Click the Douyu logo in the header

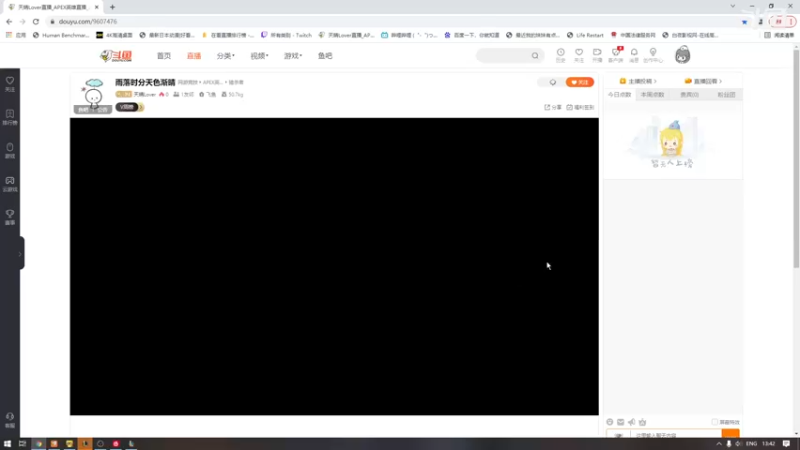(x=116, y=56)
